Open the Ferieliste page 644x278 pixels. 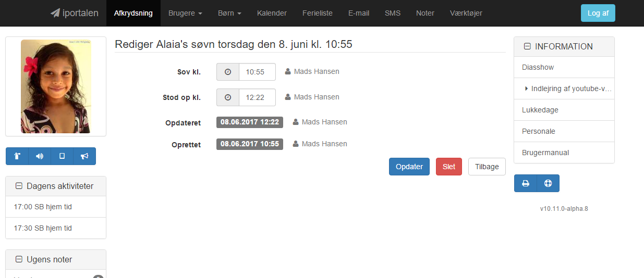pyautogui.click(x=318, y=13)
